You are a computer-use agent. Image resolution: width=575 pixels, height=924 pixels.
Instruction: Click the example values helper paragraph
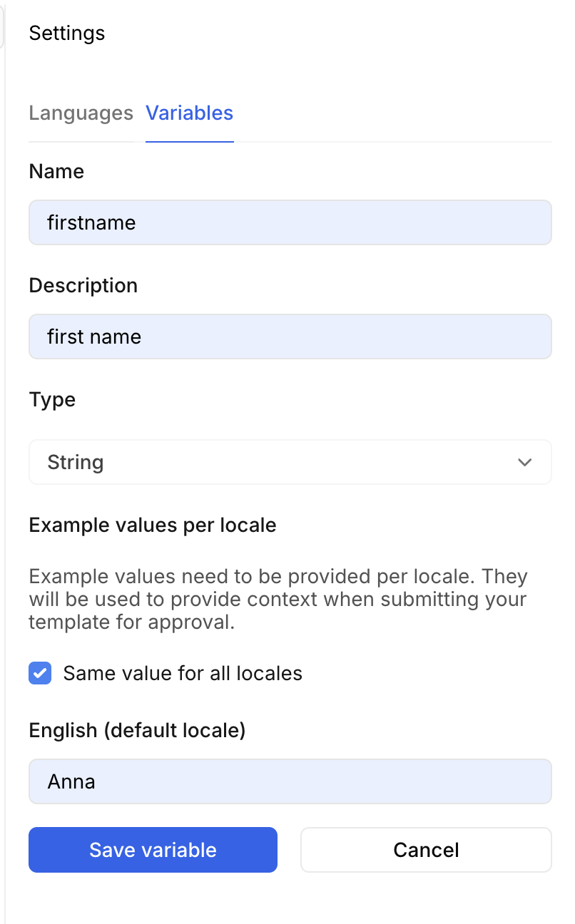278,599
